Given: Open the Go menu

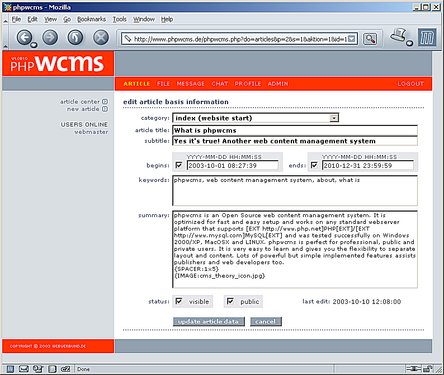Looking at the screenshot, I should coord(67,19).
